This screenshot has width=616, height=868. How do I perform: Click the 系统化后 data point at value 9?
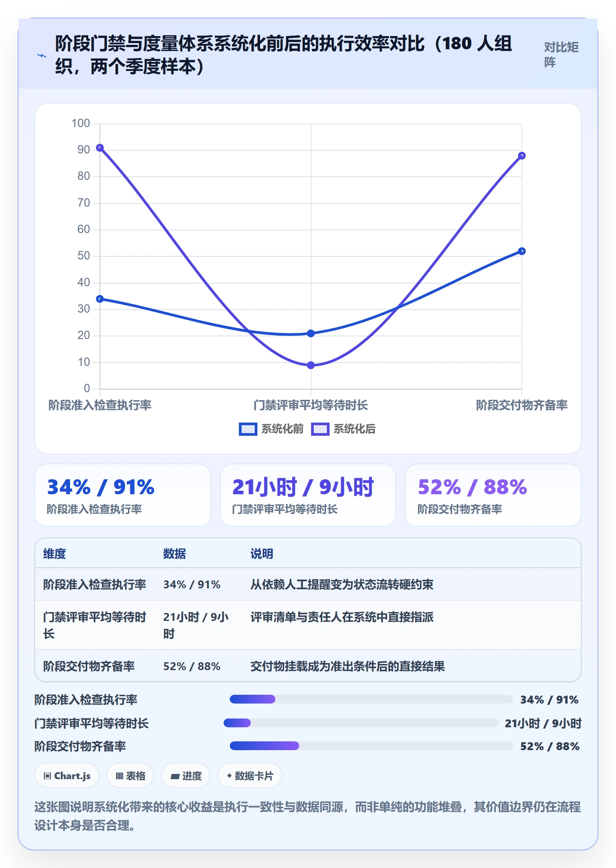311,365
